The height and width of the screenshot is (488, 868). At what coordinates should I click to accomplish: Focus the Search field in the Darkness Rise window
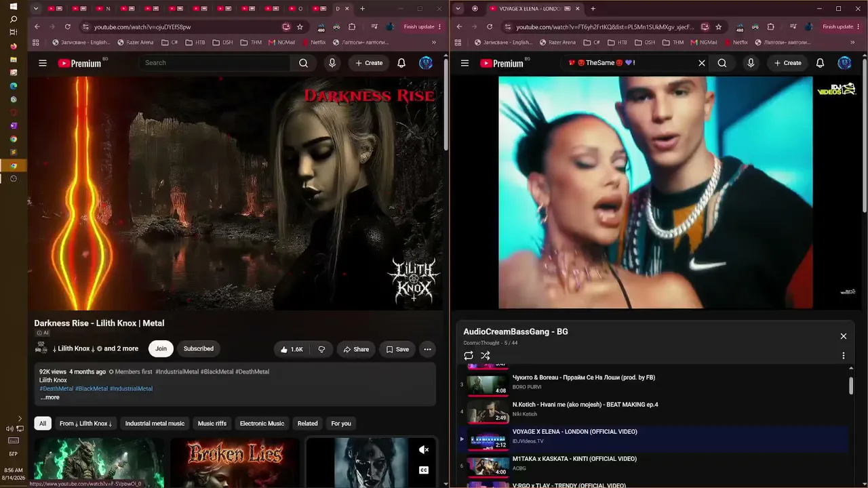click(x=215, y=63)
